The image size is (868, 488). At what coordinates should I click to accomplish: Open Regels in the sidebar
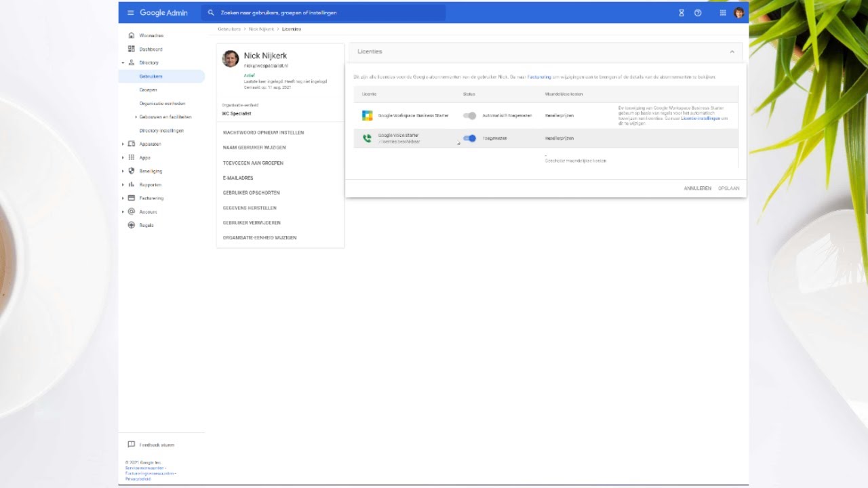pyautogui.click(x=146, y=225)
